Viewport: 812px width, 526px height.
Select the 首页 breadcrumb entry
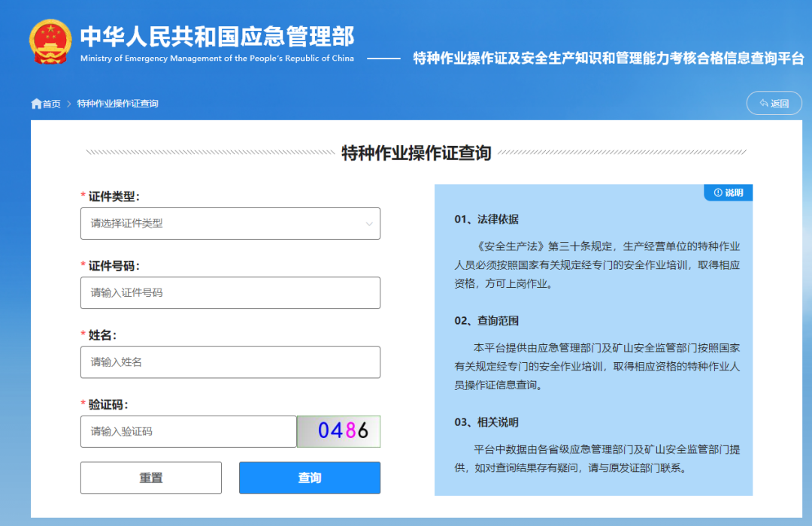(49, 103)
